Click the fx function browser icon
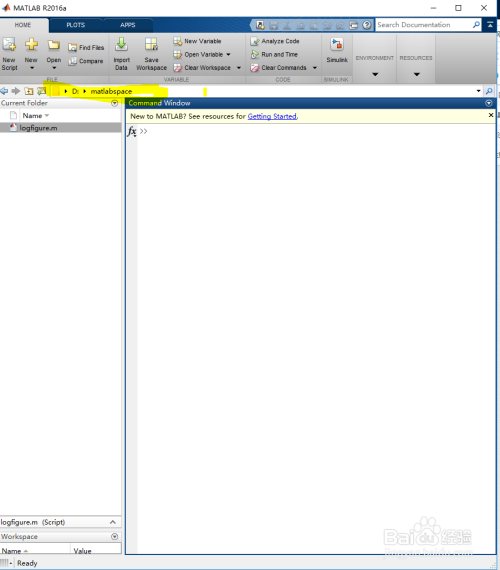Image resolution: width=500 pixels, height=570 pixels. pyautogui.click(x=132, y=131)
